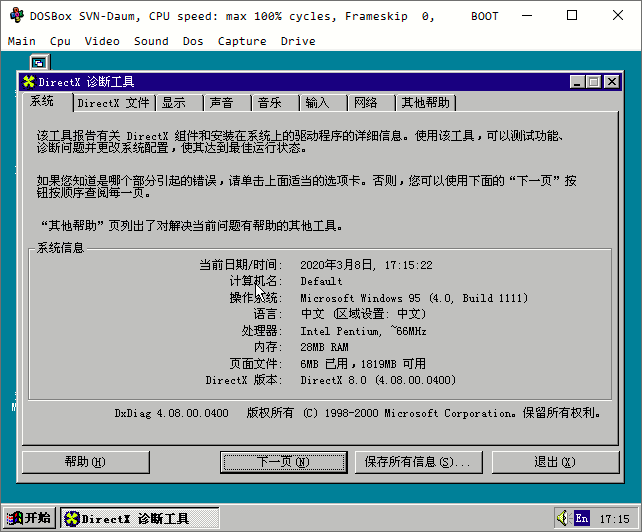The height and width of the screenshot is (532, 642).
Task: Click the page file value 6MB 已用
Action: 324,364
